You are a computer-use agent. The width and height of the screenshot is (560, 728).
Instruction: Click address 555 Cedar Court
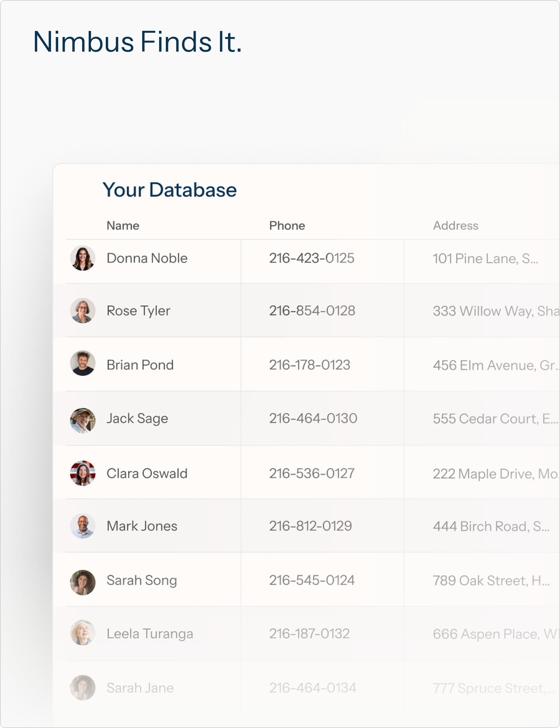tap(495, 419)
